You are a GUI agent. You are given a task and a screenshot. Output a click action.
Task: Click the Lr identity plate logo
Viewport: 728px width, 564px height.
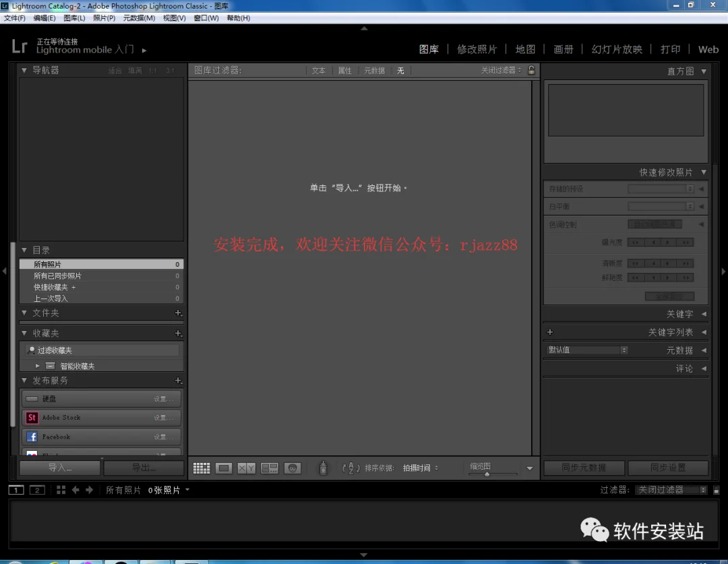pyautogui.click(x=20, y=46)
